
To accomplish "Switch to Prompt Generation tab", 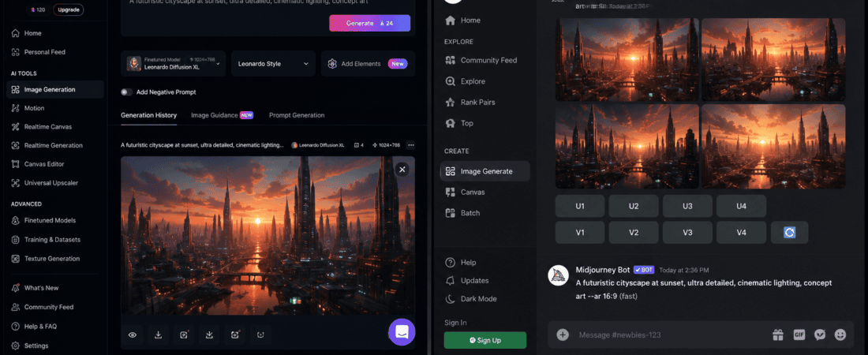I will coord(297,115).
